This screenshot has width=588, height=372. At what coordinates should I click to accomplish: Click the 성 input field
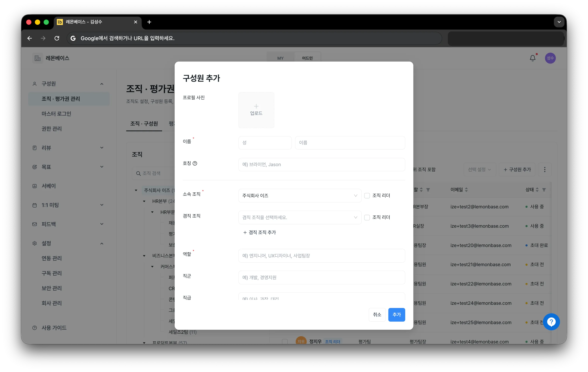pyautogui.click(x=265, y=143)
